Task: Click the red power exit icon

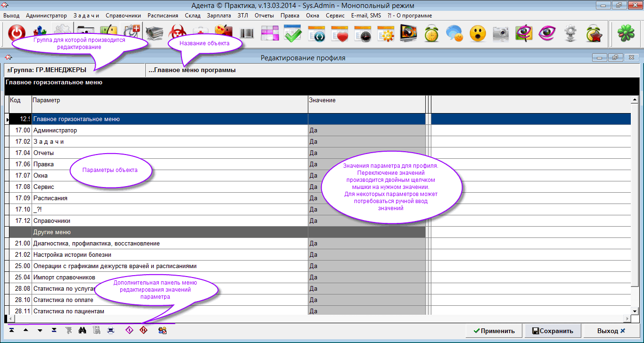Action: tap(17, 33)
